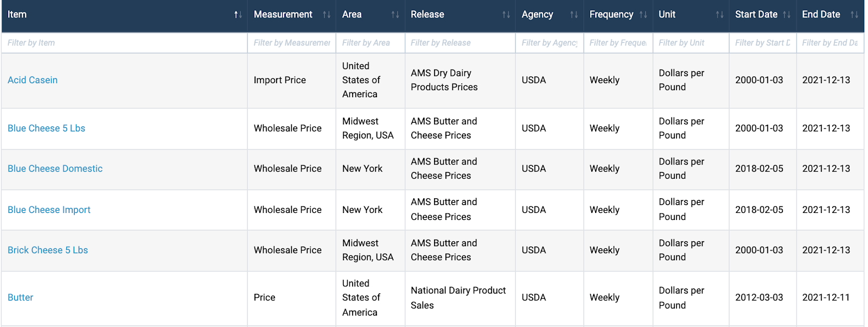The image size is (868, 327).
Task: Sort by Frequency using its arrow icon
Action: pos(643,15)
